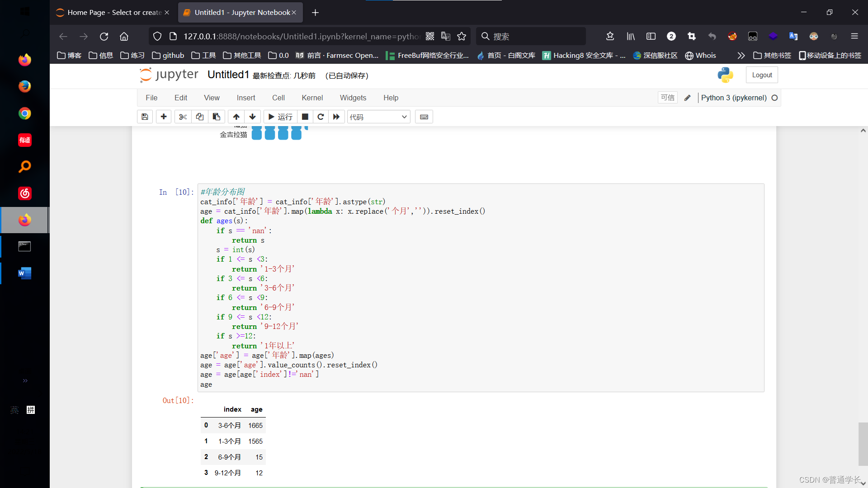Paste cells below using clipboard icon
The image size is (868, 488).
217,117
